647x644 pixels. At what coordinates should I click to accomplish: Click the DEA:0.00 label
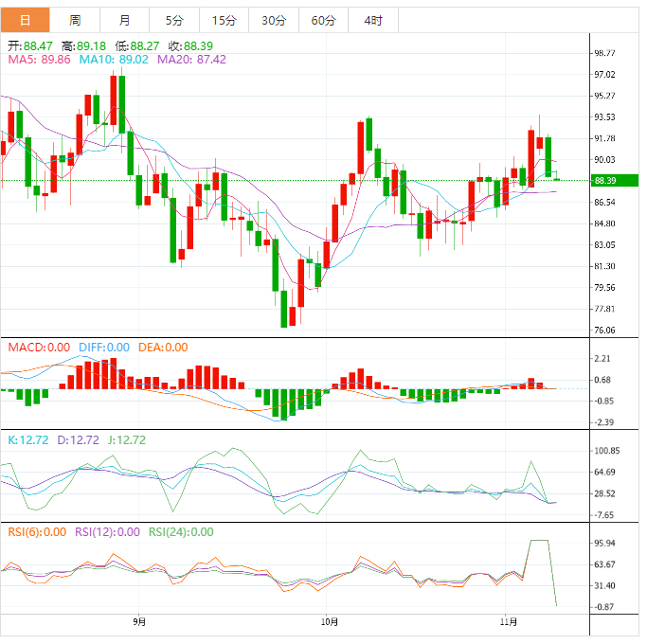coord(163,348)
